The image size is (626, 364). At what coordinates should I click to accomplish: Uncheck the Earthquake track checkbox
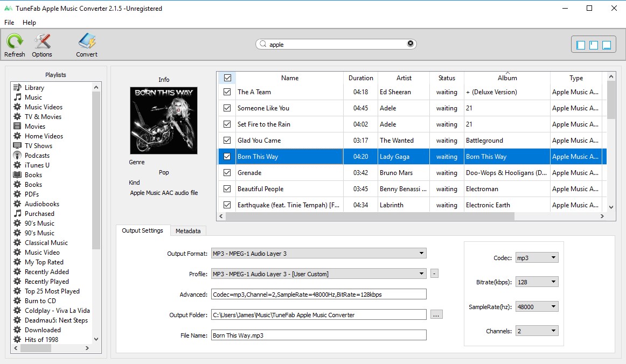pyautogui.click(x=227, y=205)
